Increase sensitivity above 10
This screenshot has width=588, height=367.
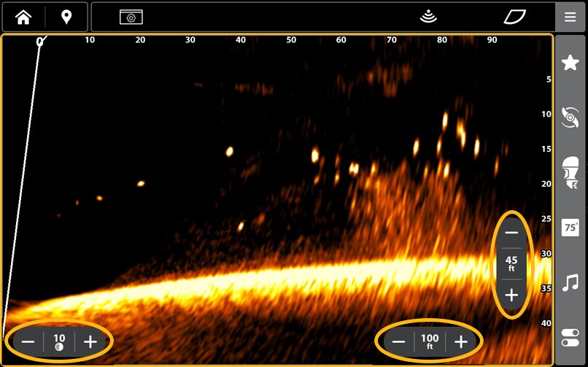coord(90,341)
